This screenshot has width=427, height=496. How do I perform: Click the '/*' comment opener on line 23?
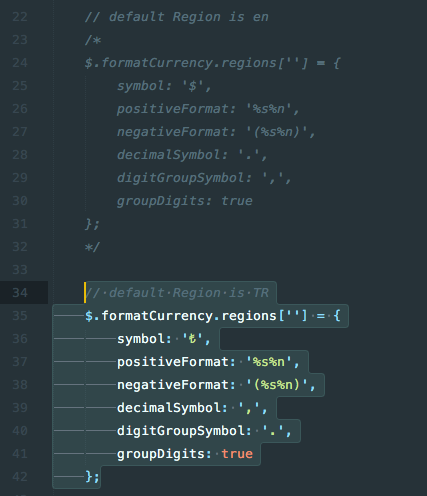coord(93,40)
